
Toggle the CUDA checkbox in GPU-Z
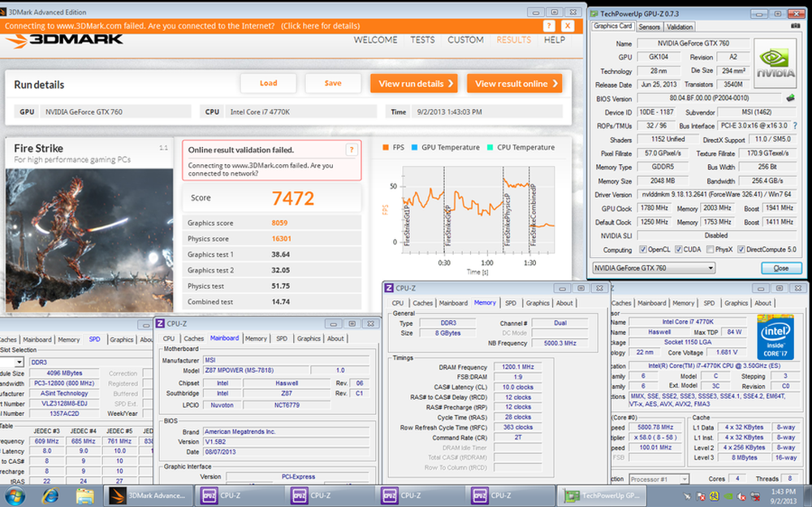[x=678, y=249]
